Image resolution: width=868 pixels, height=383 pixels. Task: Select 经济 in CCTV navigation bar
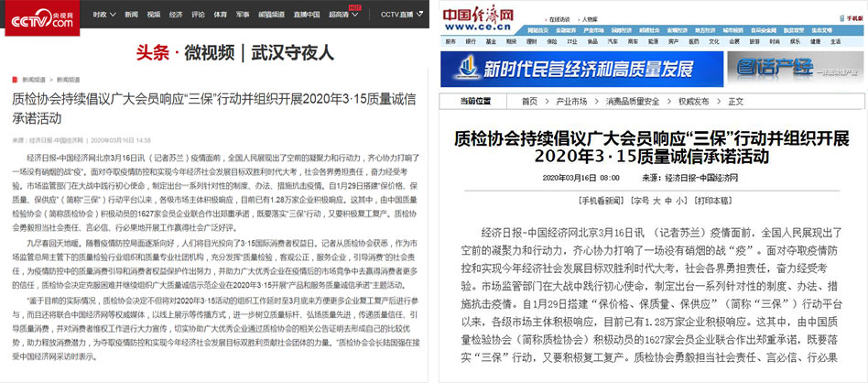(175, 16)
